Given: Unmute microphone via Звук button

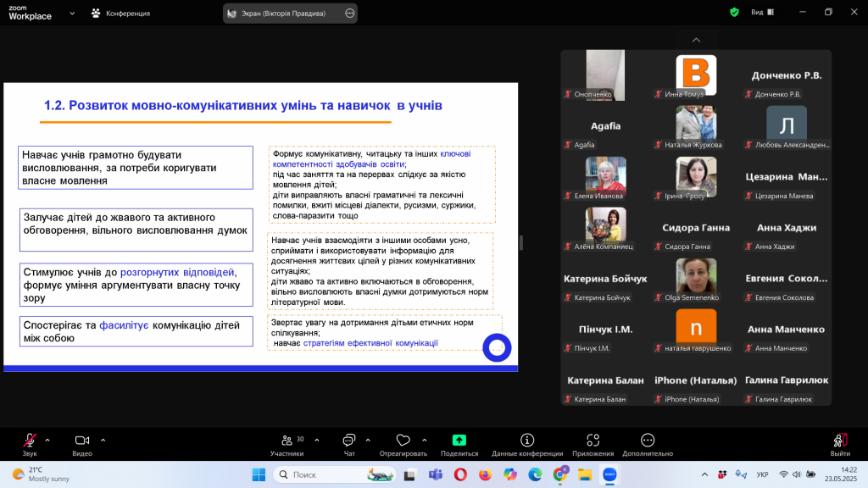Looking at the screenshot, I should (30, 444).
